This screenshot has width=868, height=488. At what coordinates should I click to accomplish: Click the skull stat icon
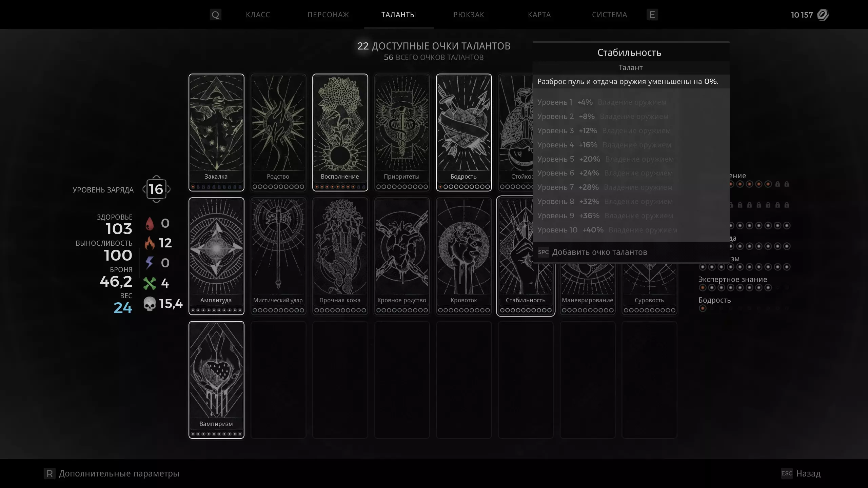(x=150, y=304)
